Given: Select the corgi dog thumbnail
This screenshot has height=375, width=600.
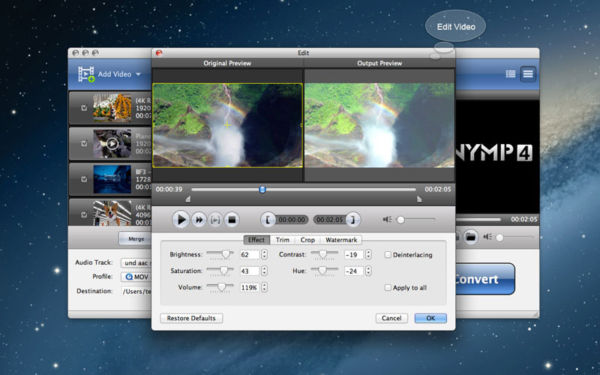Looking at the screenshot, I should click(112, 213).
